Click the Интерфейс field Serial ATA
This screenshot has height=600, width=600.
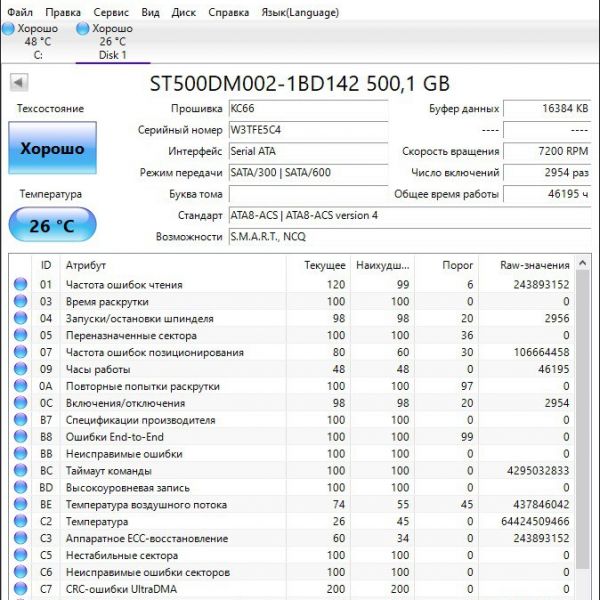point(308,152)
